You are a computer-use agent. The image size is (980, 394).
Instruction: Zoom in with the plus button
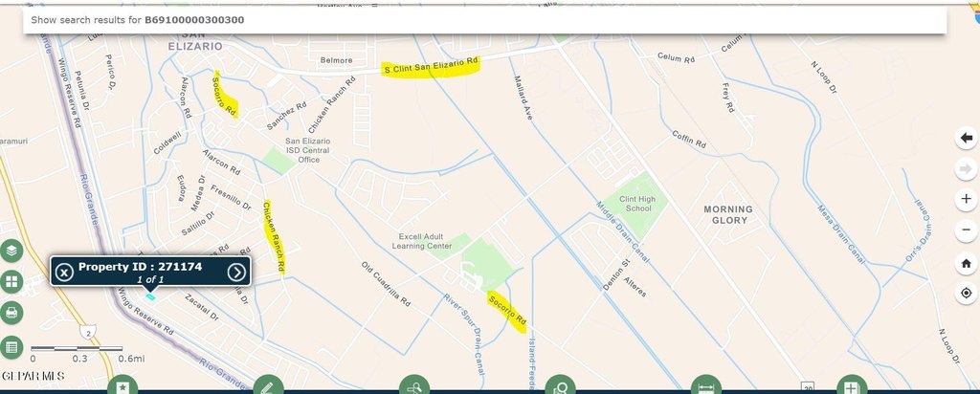[x=967, y=199]
